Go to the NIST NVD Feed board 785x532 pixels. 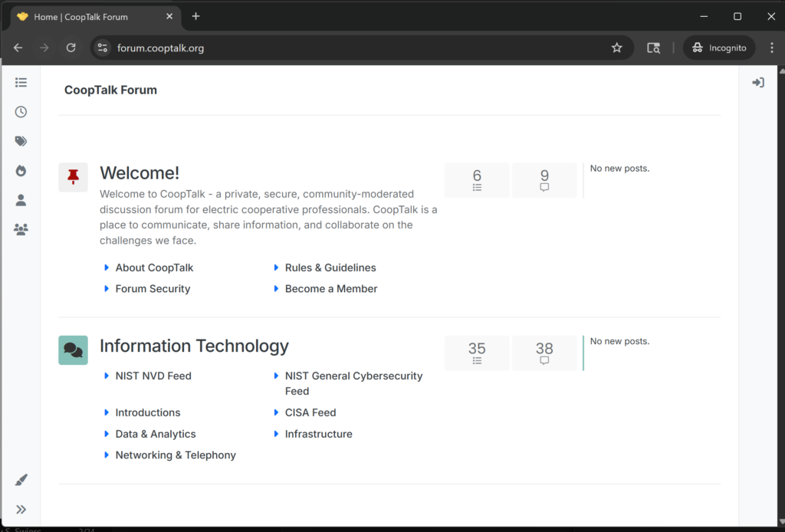coord(153,376)
